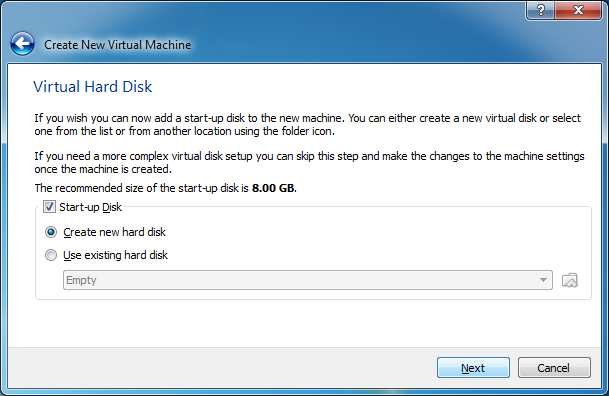Choose the Use existing hard disk radio button
The height and width of the screenshot is (396, 609).
pyautogui.click(x=51, y=255)
